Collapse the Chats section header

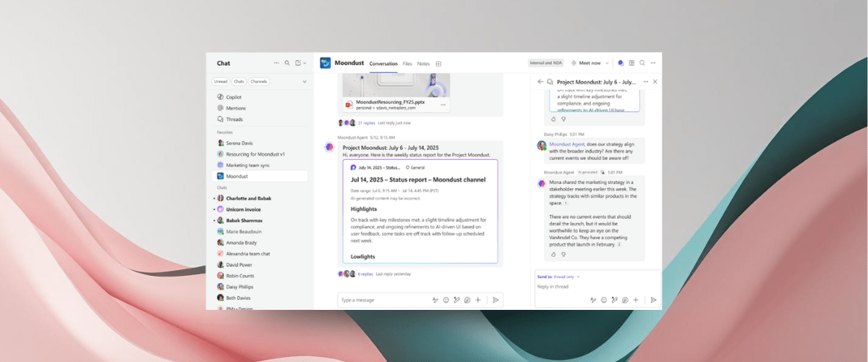[x=221, y=188]
